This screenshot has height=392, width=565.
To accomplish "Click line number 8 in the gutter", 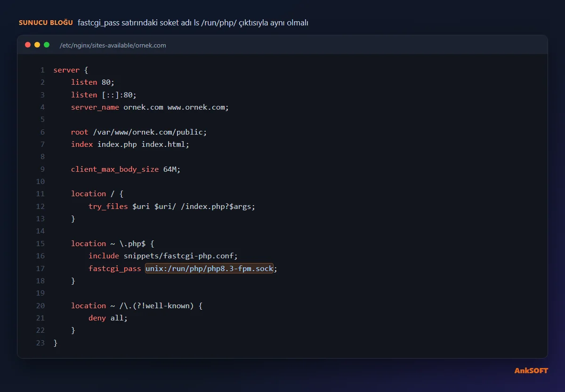I will (42, 157).
